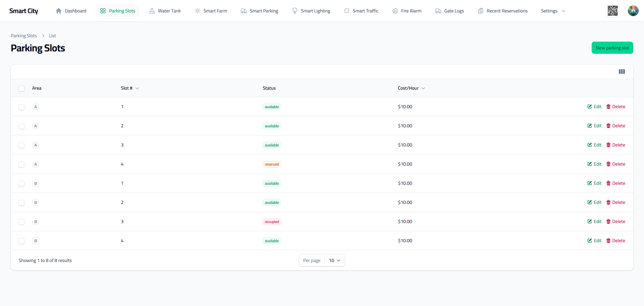Check the box for occupied slot B 3

pos(21,222)
